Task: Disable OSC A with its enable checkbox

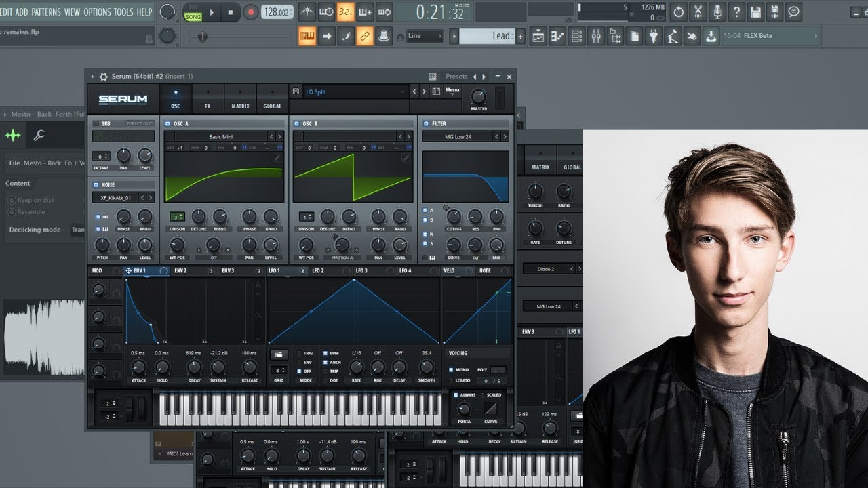Action: (167, 124)
